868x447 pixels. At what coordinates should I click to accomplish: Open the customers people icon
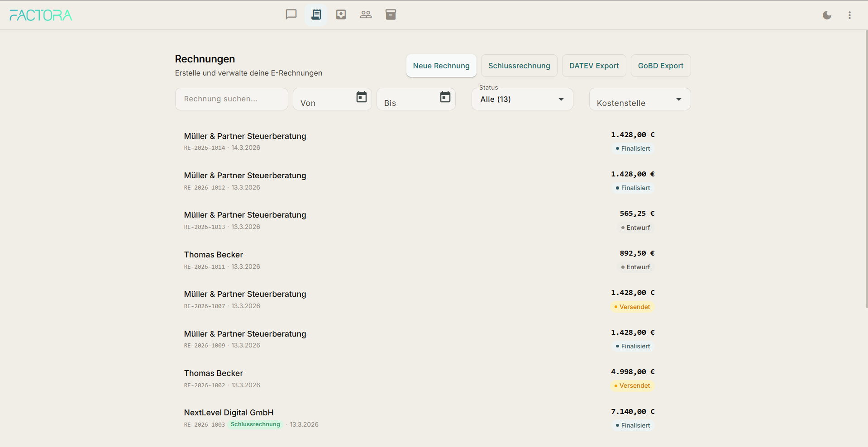(366, 14)
